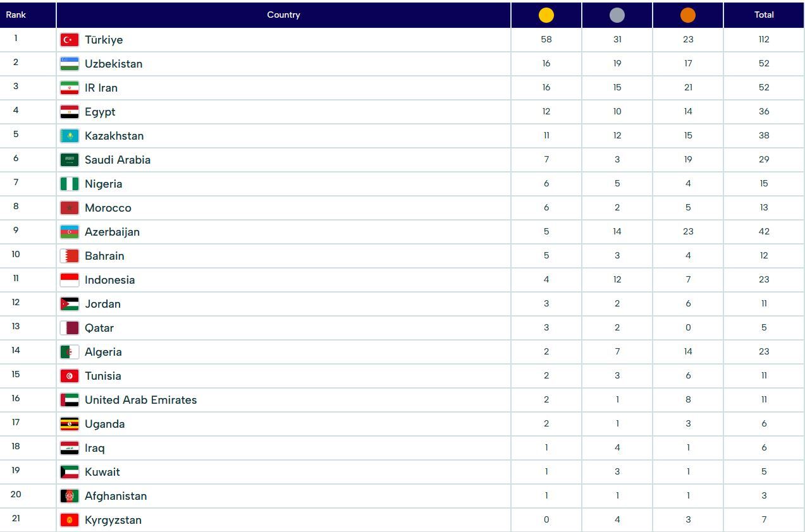Click the Uzbekistan flag icon
The width and height of the screenshot is (805, 532).
(x=70, y=64)
